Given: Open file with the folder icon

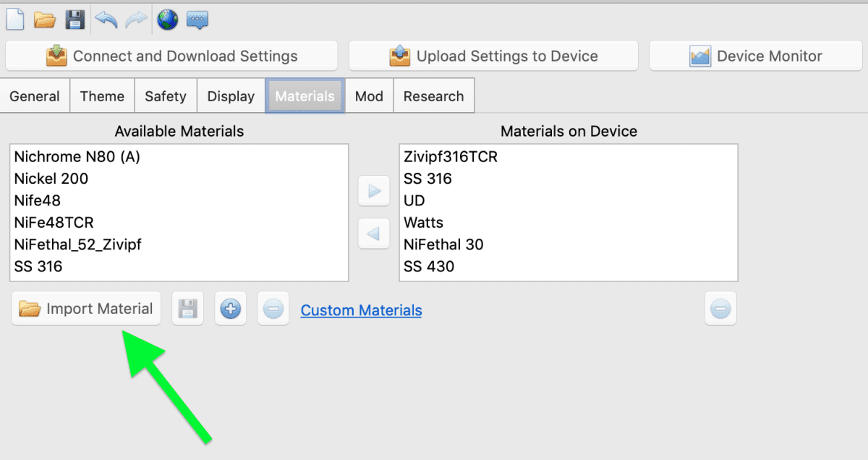Looking at the screenshot, I should [x=45, y=20].
